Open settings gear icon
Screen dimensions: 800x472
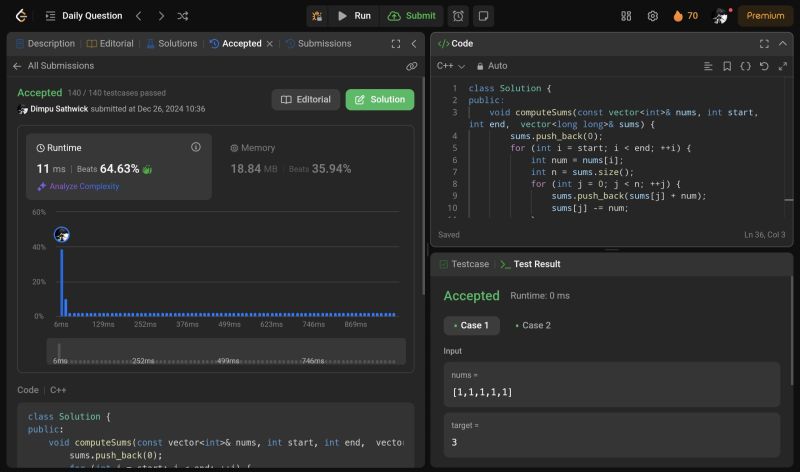[653, 16]
